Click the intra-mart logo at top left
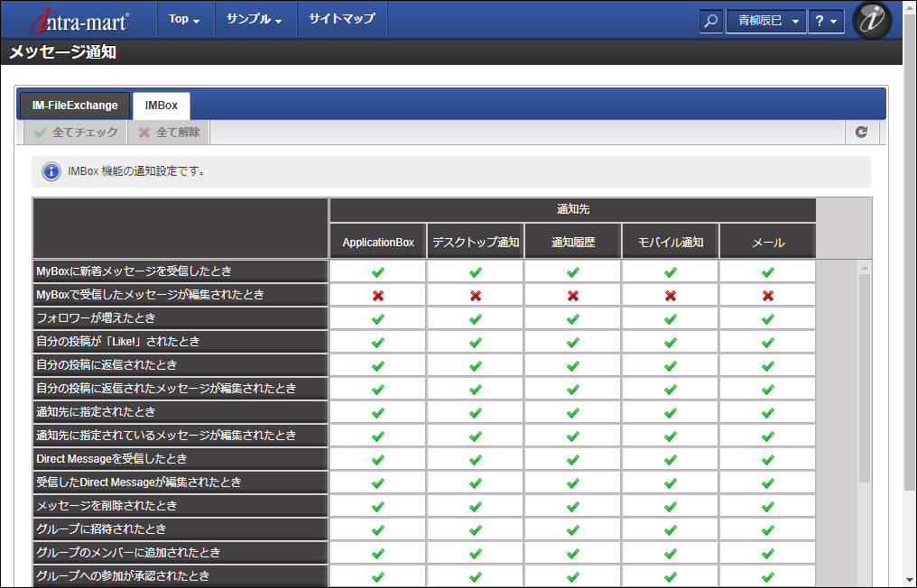The width and height of the screenshot is (917, 588). click(x=79, y=20)
